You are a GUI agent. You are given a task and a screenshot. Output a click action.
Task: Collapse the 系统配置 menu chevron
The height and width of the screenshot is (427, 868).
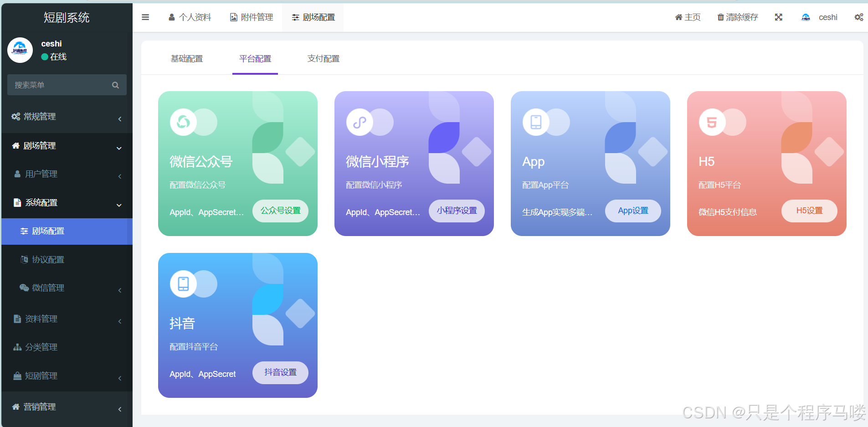click(x=119, y=205)
